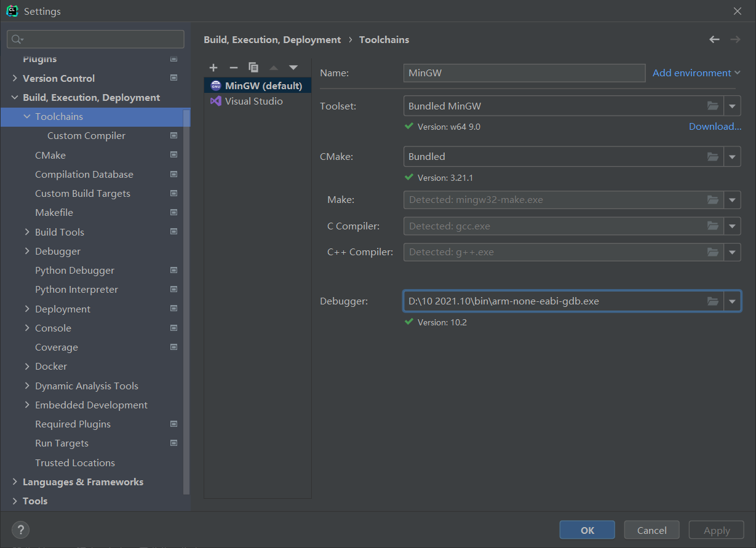The height and width of the screenshot is (548, 756).
Task: Click project-level icon beside Makefile
Action: coord(173,212)
